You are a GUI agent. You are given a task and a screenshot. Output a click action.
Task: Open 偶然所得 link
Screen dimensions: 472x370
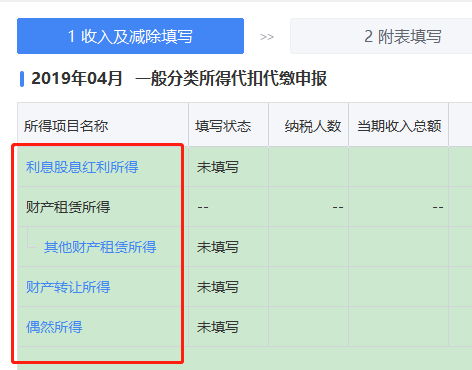(54, 327)
